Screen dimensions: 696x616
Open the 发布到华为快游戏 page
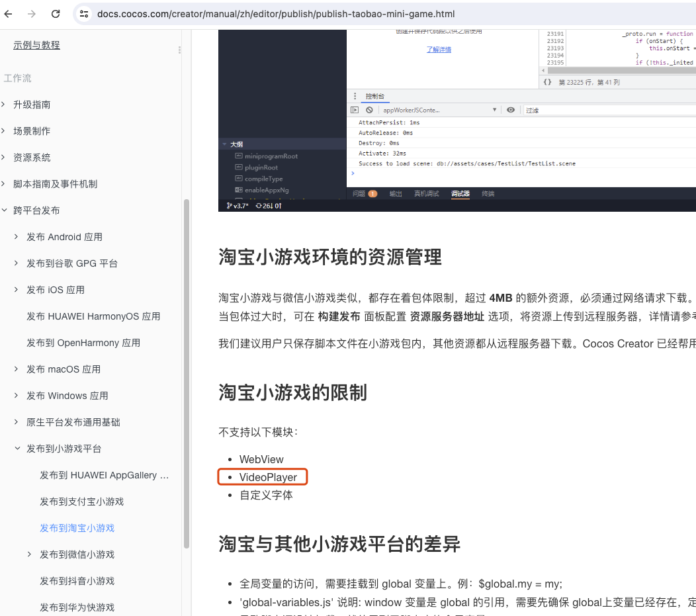point(77,607)
